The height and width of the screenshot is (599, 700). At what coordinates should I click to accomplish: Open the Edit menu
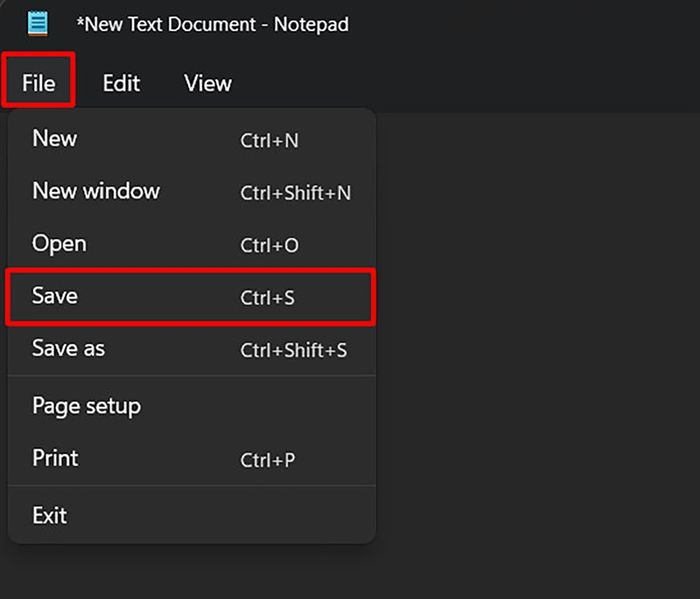(x=121, y=83)
